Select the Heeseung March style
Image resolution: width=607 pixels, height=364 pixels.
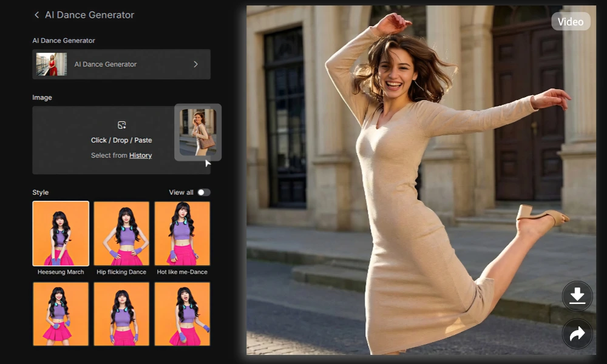pos(61,233)
